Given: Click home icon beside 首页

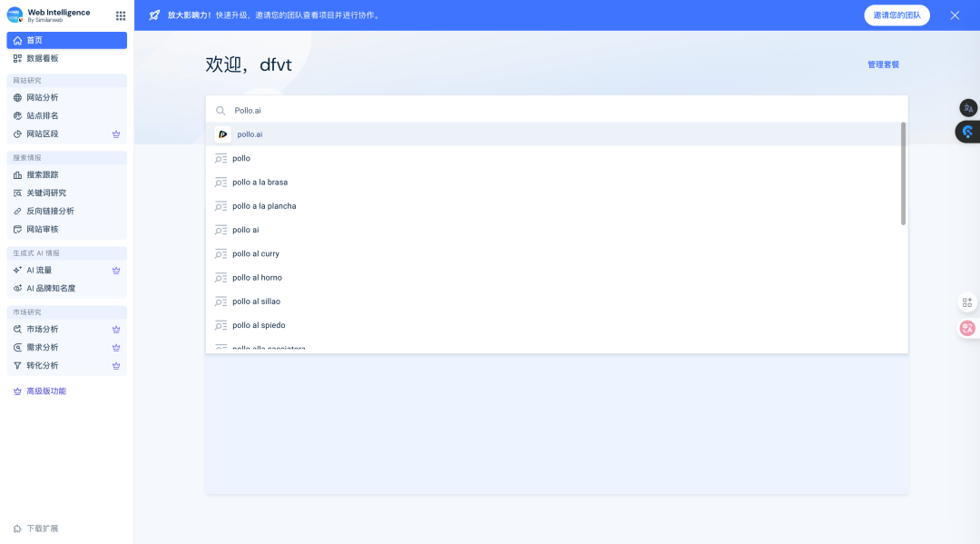Looking at the screenshot, I should [17, 40].
